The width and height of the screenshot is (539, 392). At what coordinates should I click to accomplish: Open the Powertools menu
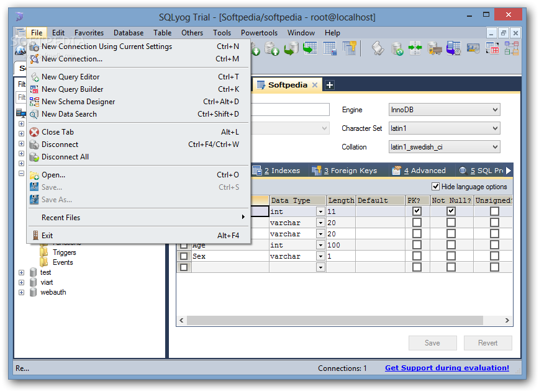259,33
